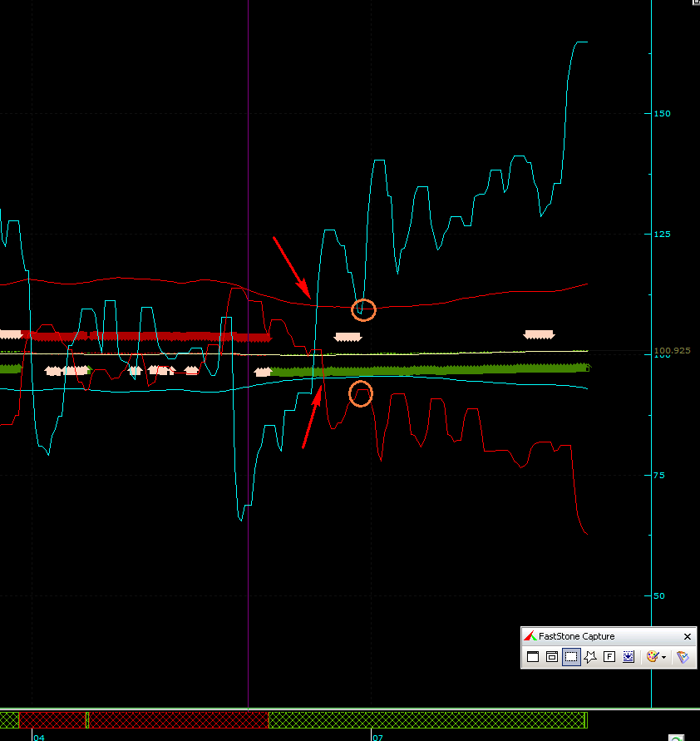Viewport: 700px width, 741px height.
Task: Select Capture Window/Object tool in FastStone
Action: [x=552, y=657]
